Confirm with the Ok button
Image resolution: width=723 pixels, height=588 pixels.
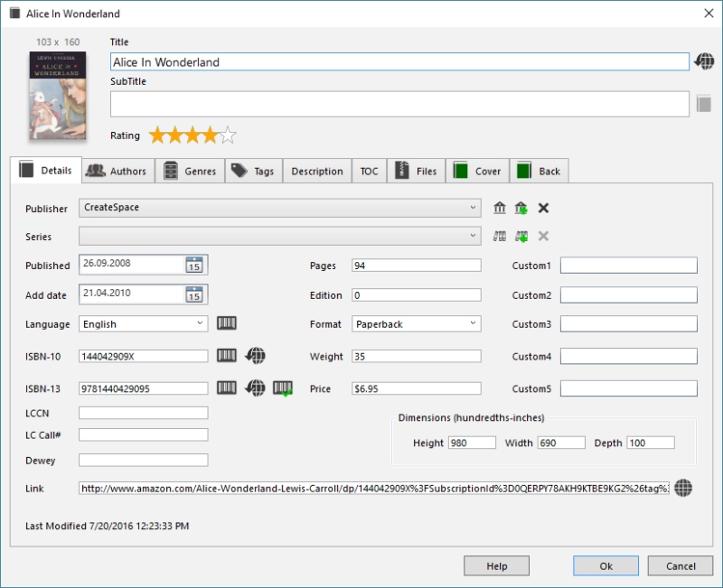point(606,566)
